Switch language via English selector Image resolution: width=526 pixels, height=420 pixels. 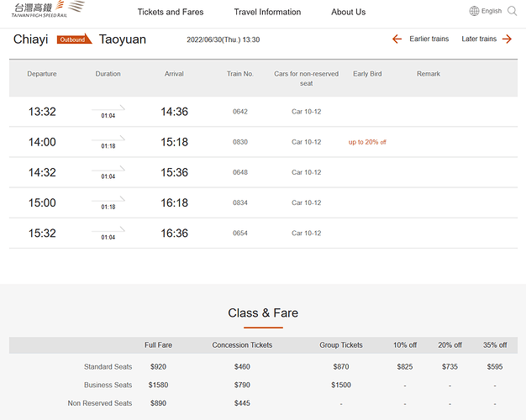(x=492, y=11)
